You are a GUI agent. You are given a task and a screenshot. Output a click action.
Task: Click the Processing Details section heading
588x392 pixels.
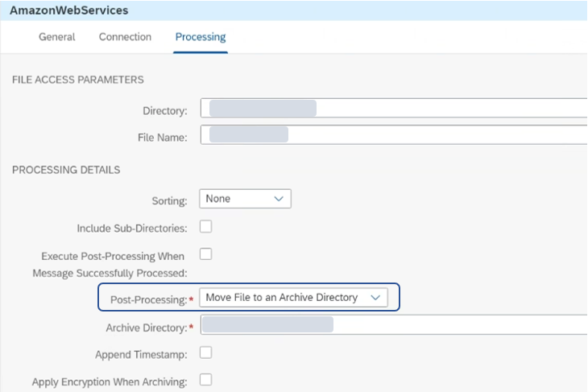coord(66,170)
